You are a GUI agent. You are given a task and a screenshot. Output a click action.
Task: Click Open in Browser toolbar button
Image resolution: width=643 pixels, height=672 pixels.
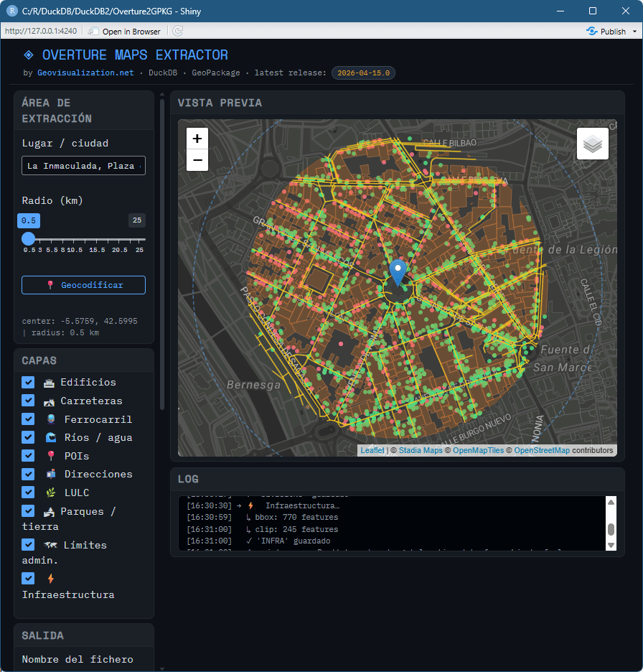coord(124,31)
